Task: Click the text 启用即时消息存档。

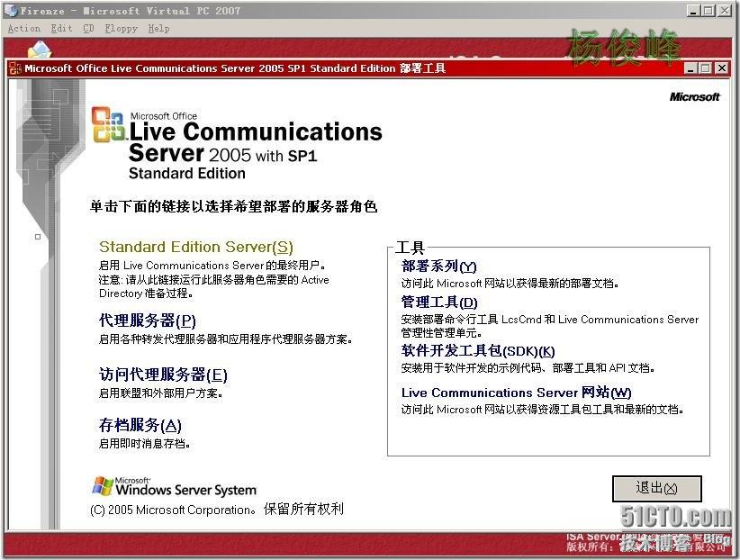Action: pos(144,444)
